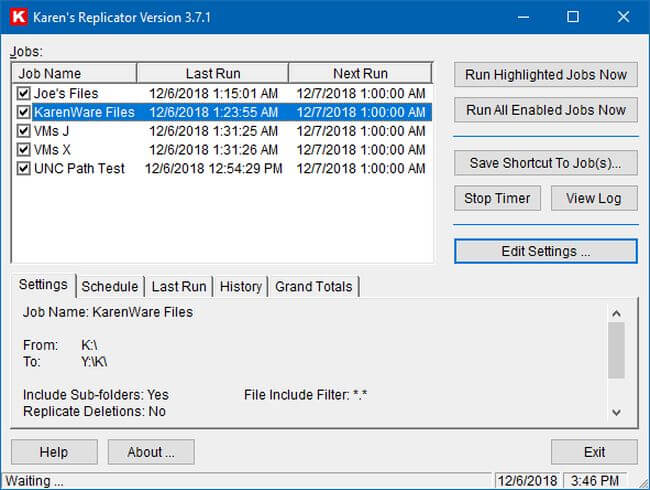Screen dimensions: 650x490
Task: Click the 12/6/2018 12:54:29 PM last run cell
Action: click(x=213, y=168)
